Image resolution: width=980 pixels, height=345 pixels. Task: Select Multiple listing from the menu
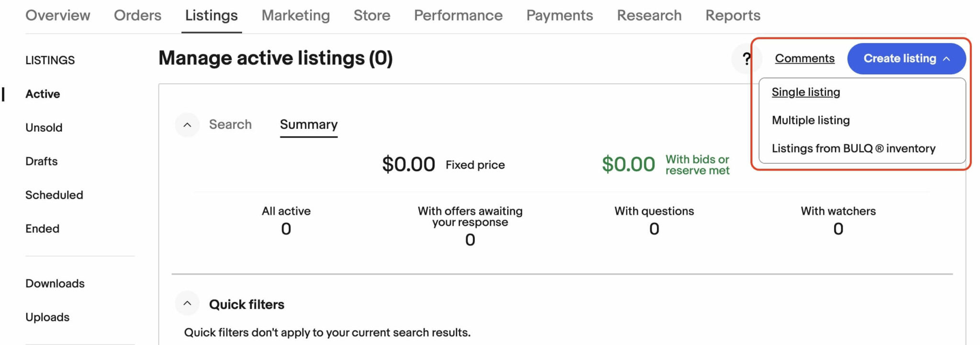click(810, 120)
